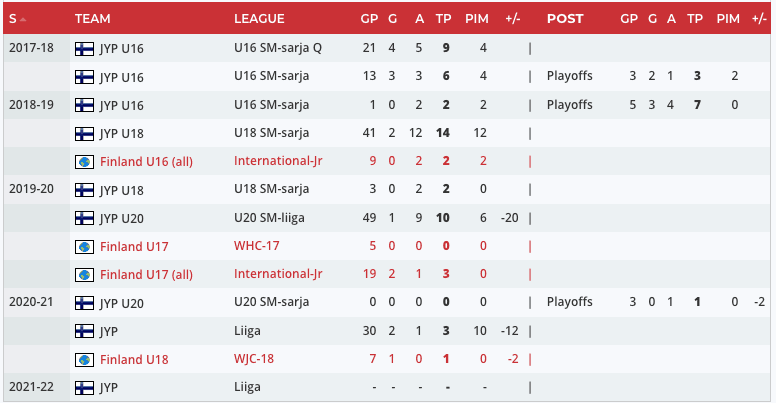The width and height of the screenshot is (776, 403).
Task: Click the globe icon beside Finland U16 (all)
Action: pyautogui.click(x=84, y=161)
